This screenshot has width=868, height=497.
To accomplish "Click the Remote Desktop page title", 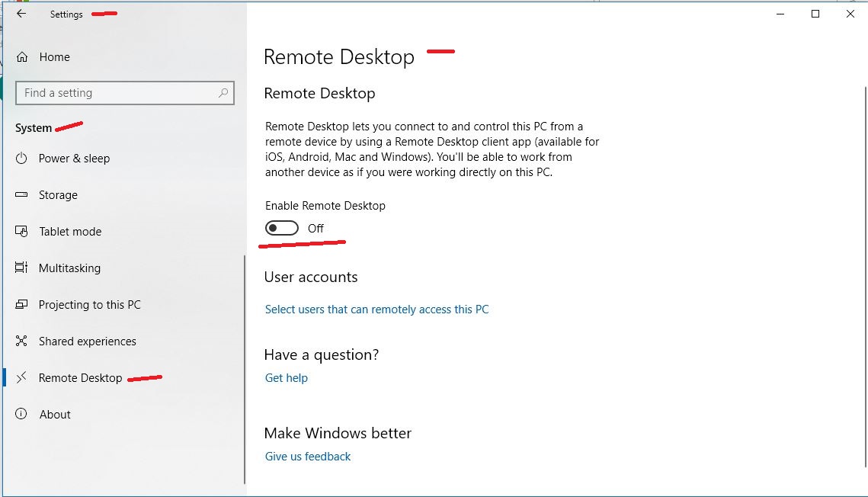I will (x=339, y=57).
